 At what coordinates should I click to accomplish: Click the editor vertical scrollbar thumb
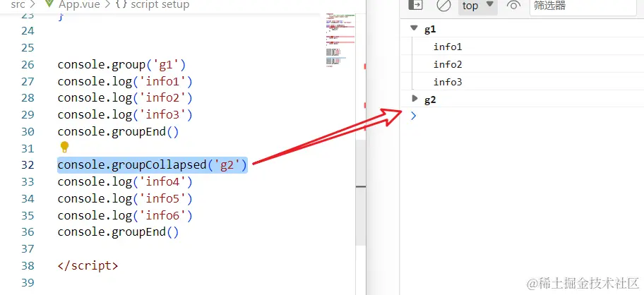[361, 193]
